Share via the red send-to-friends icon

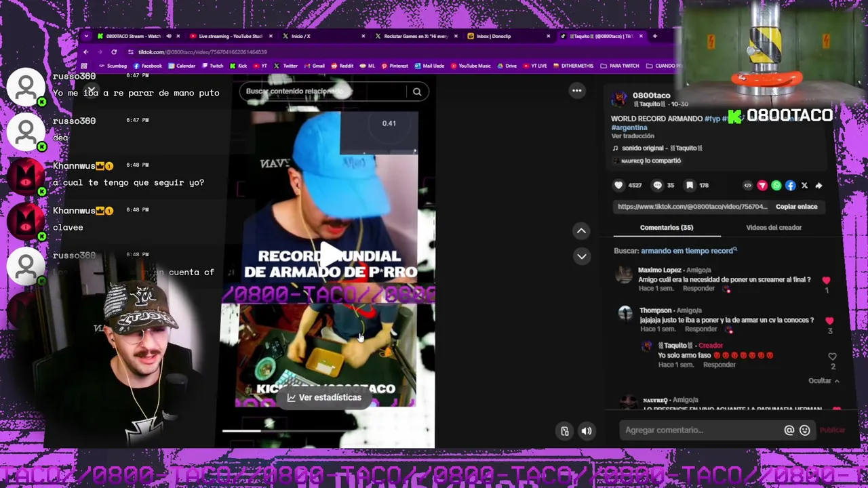[x=762, y=185]
